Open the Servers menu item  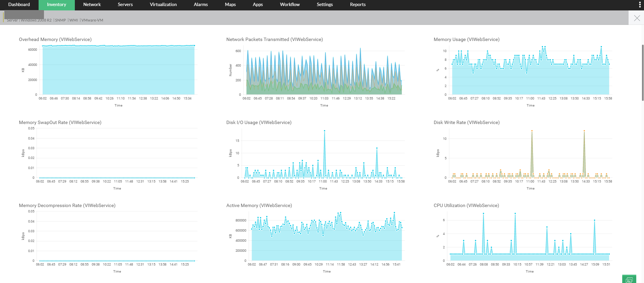[125, 5]
